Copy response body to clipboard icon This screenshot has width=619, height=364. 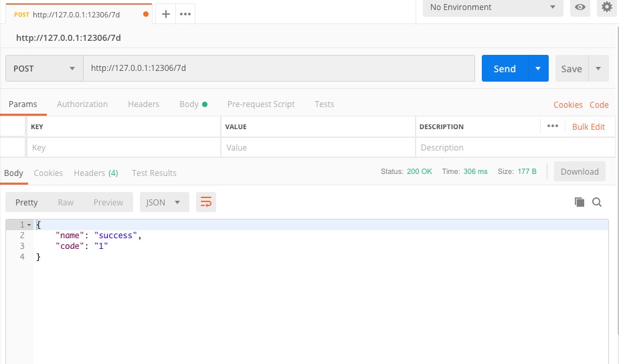(579, 202)
